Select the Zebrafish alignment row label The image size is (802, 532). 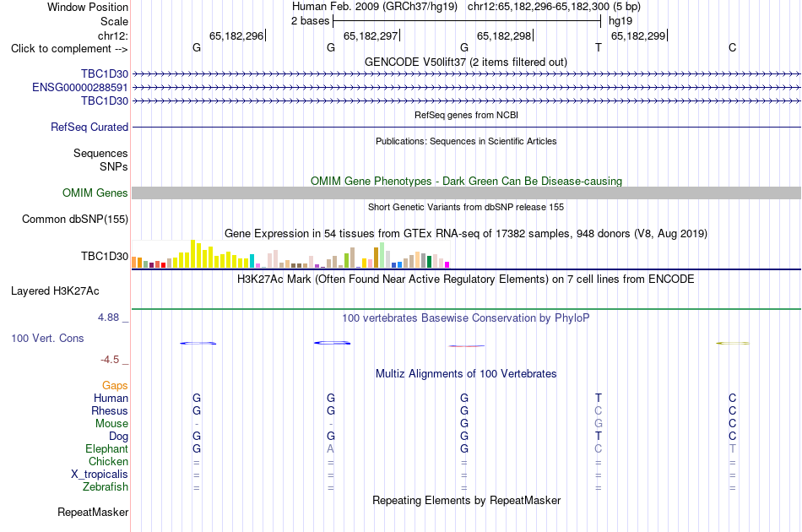106,487
